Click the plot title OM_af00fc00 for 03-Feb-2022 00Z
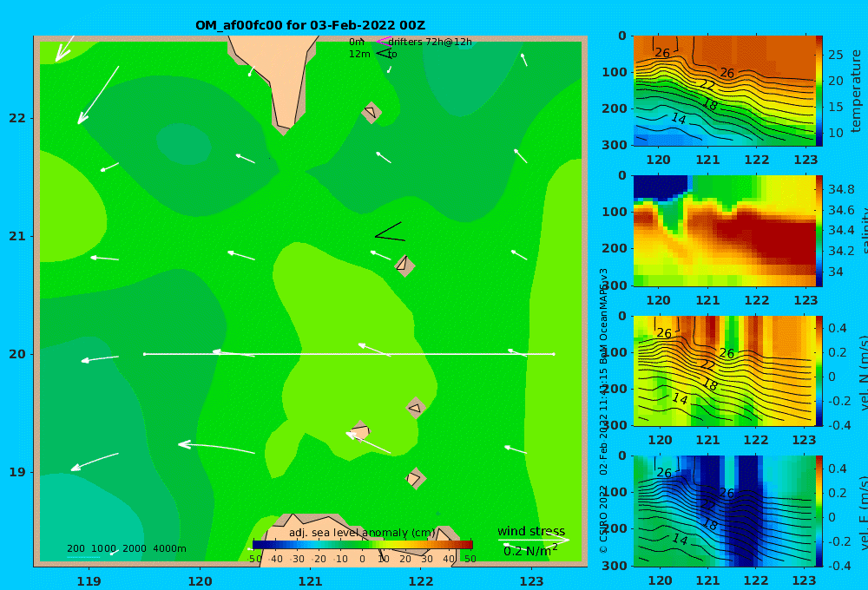Image resolution: width=868 pixels, height=590 pixels. click(310, 25)
